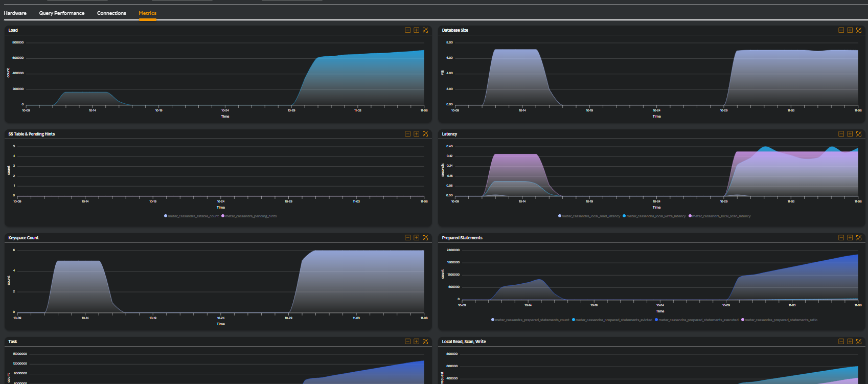868x384 pixels.
Task: Click the Latency panel title
Action: point(450,134)
